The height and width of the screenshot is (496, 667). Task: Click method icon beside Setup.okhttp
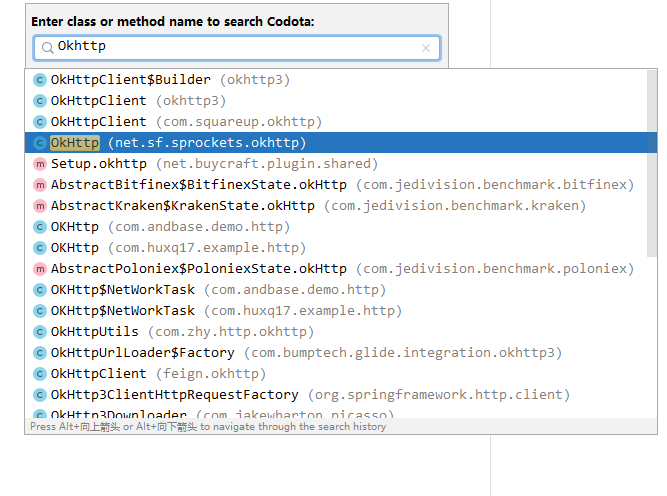point(40,164)
